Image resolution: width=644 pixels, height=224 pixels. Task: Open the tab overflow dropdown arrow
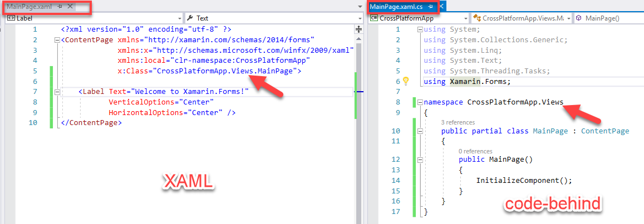358,6
